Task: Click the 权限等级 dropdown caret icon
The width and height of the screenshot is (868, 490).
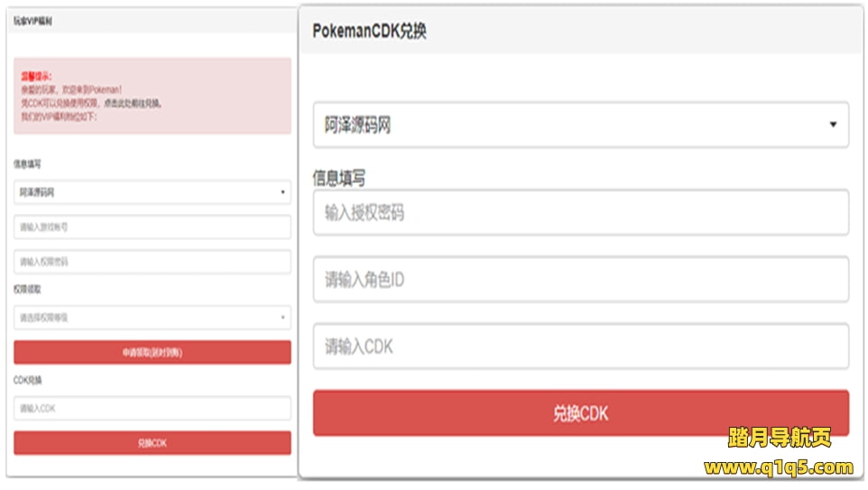Action: (282, 318)
